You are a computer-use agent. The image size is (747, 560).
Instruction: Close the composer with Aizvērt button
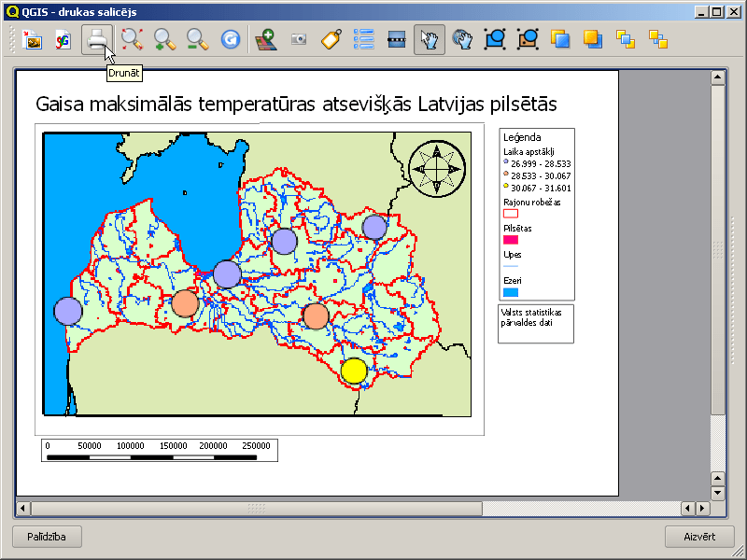(x=699, y=537)
